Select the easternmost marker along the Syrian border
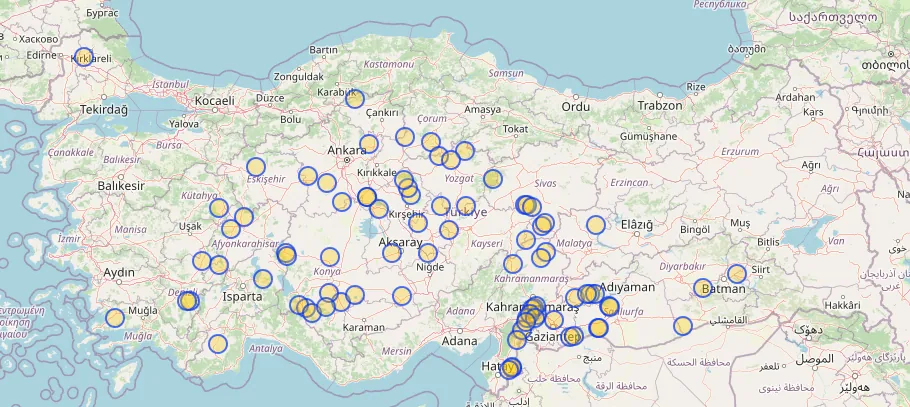 [x=683, y=325]
